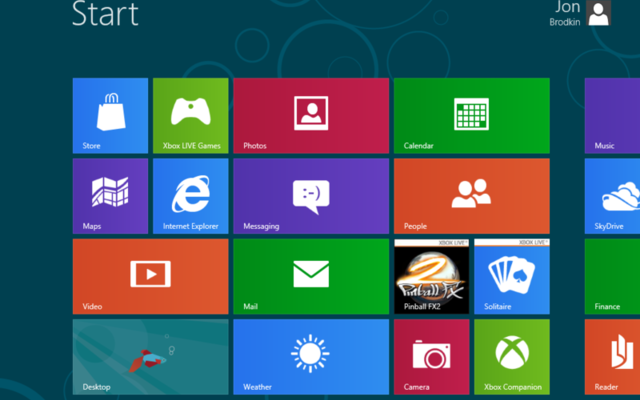Start Internet Explorer from its tile
Image resolution: width=640 pixels, height=400 pixels.
(x=190, y=196)
